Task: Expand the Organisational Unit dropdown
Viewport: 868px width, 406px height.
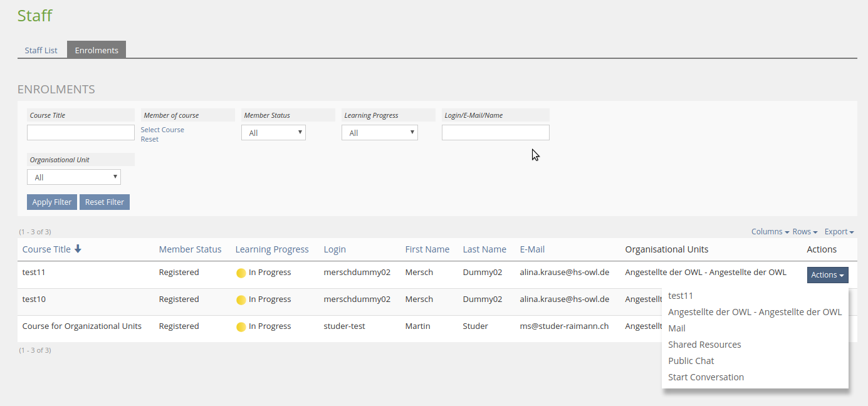Action: tap(74, 177)
